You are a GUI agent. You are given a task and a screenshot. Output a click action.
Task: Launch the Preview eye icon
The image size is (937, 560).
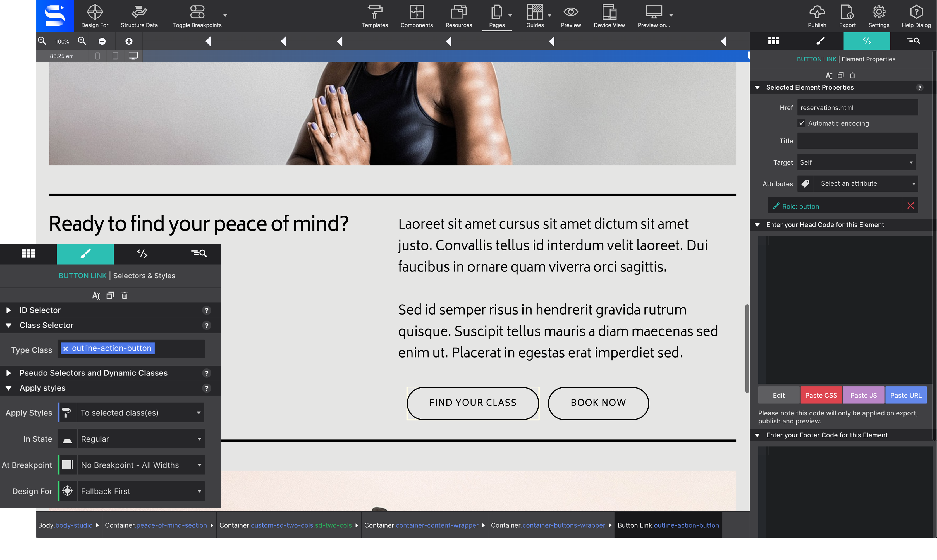[x=571, y=12]
